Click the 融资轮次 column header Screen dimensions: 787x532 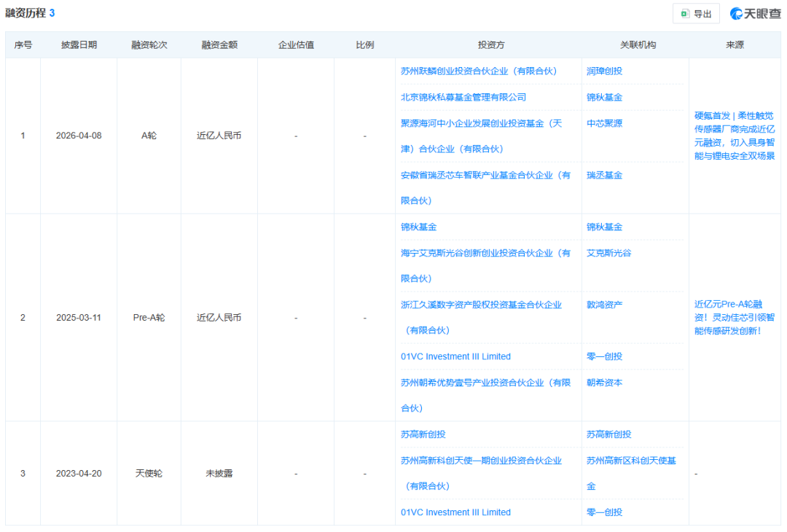click(149, 45)
